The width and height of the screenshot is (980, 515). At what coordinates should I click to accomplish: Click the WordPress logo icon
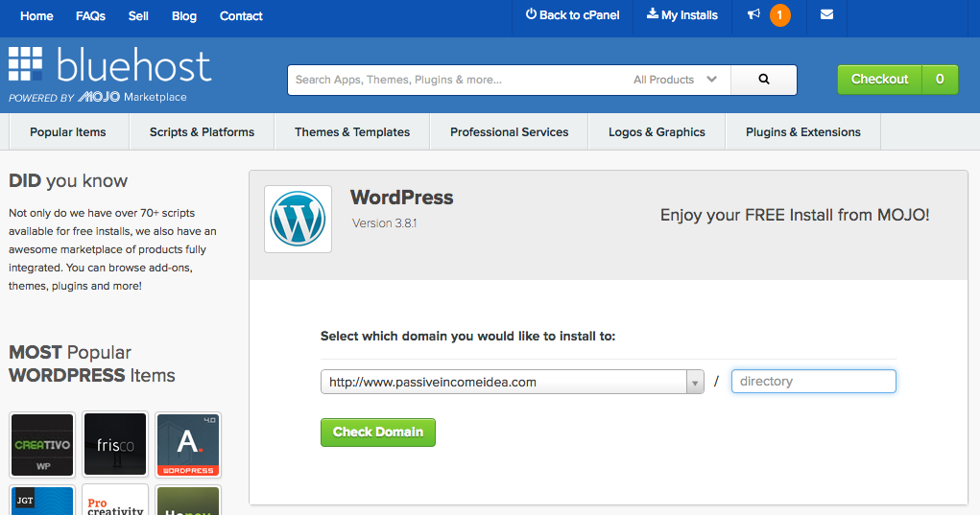tap(298, 219)
